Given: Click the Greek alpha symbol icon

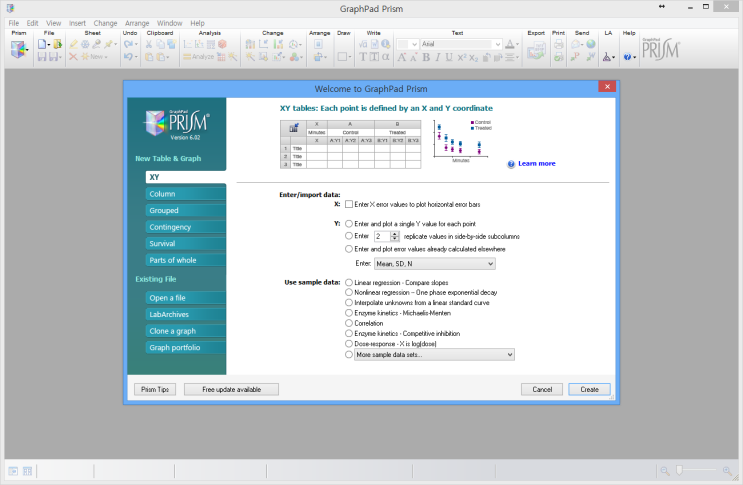Looking at the screenshot, I should (x=386, y=57).
